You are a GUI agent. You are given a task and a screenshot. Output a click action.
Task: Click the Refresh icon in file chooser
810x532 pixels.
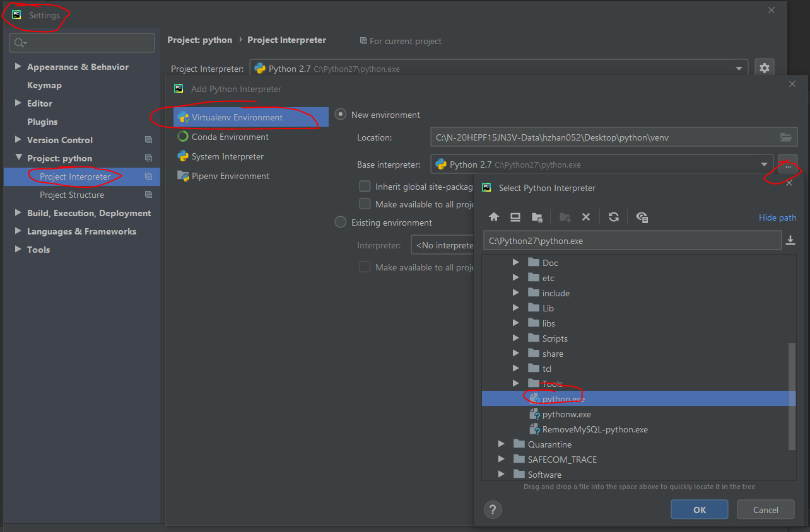click(613, 217)
